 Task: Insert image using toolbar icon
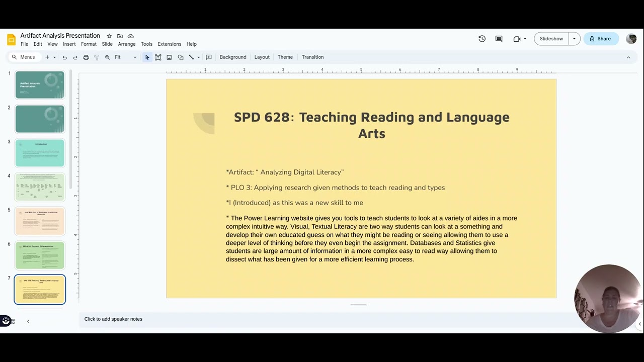click(169, 57)
